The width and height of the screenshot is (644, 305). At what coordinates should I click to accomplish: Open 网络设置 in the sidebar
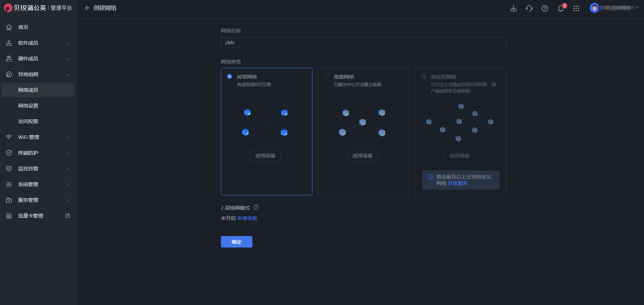pyautogui.click(x=28, y=106)
